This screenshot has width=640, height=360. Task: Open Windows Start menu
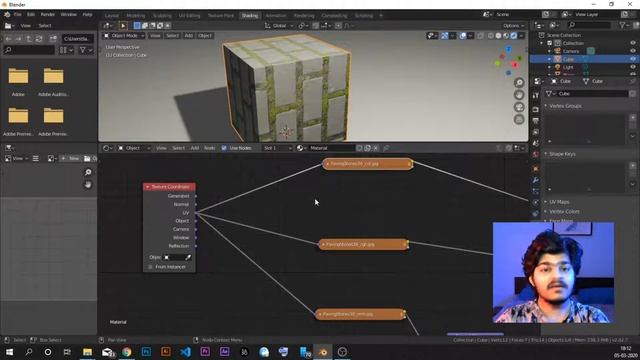point(9,352)
